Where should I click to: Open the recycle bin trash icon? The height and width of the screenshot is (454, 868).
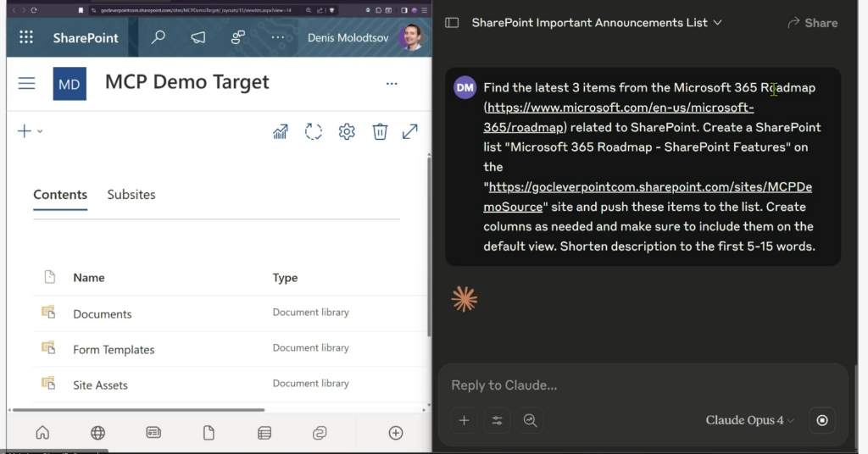380,131
